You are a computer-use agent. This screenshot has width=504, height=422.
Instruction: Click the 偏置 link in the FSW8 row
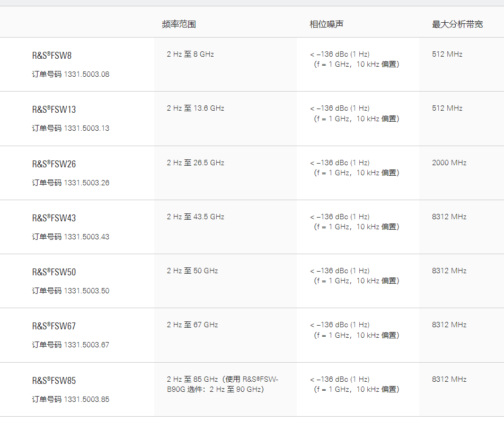pyautogui.click(x=390, y=65)
